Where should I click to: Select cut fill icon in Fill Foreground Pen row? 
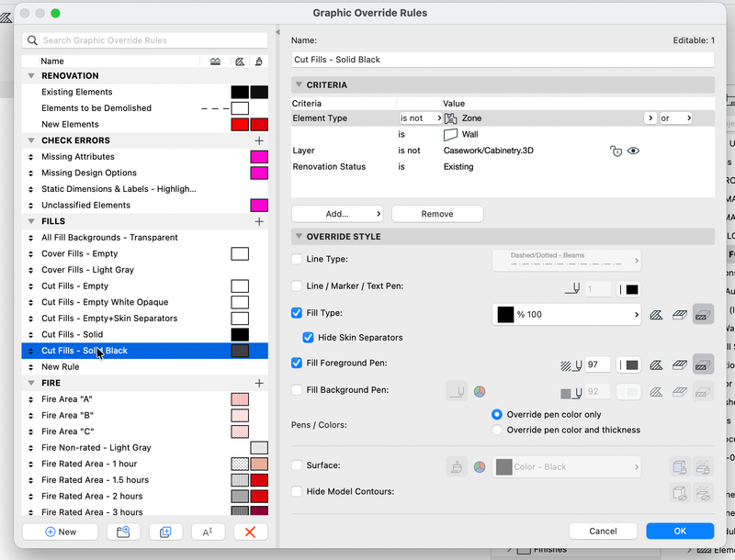tap(703, 364)
